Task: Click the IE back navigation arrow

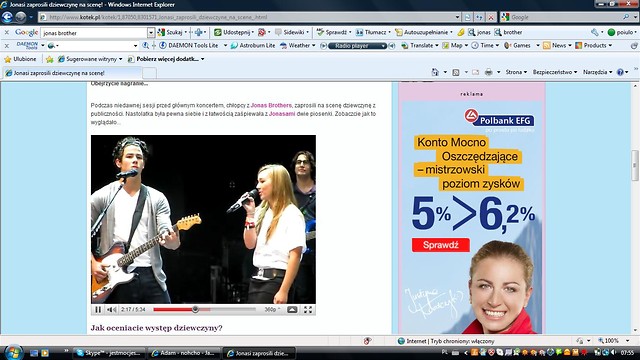Action: [7, 17]
